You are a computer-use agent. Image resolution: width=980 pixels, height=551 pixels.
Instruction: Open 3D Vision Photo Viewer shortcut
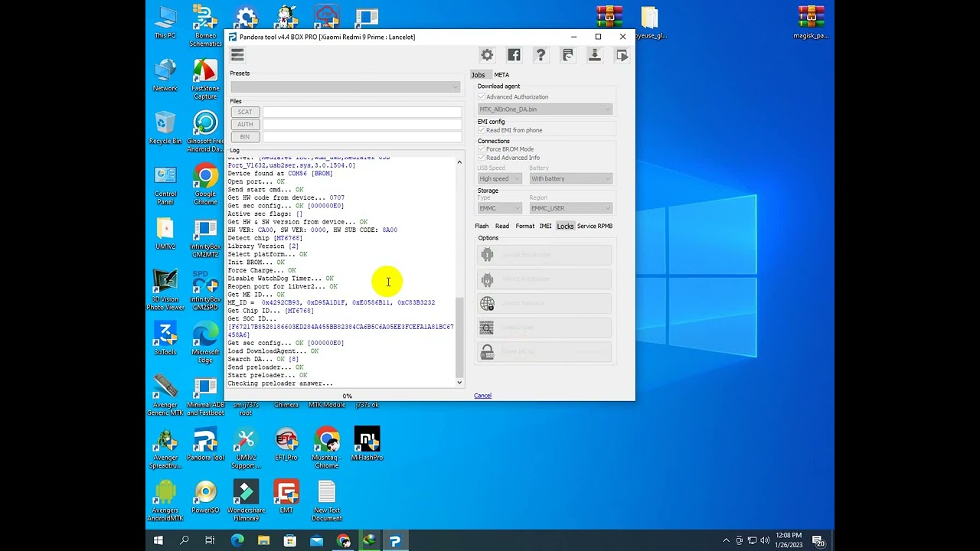(165, 290)
